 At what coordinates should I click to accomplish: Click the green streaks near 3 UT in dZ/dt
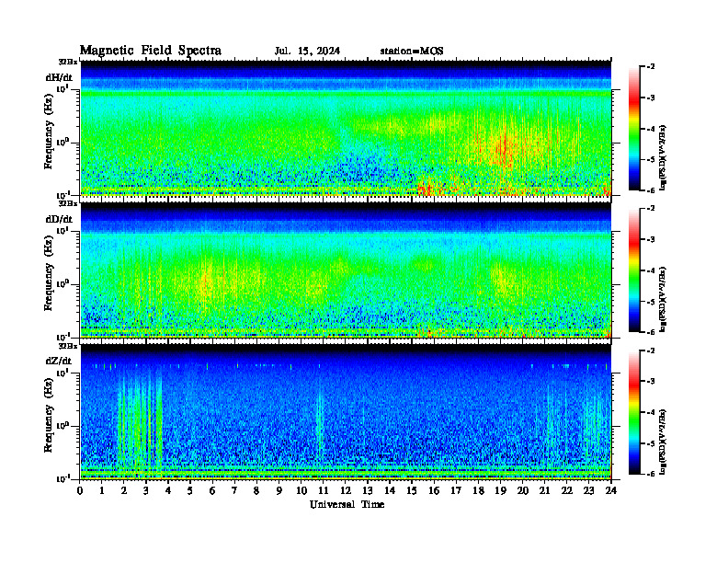[141, 423]
